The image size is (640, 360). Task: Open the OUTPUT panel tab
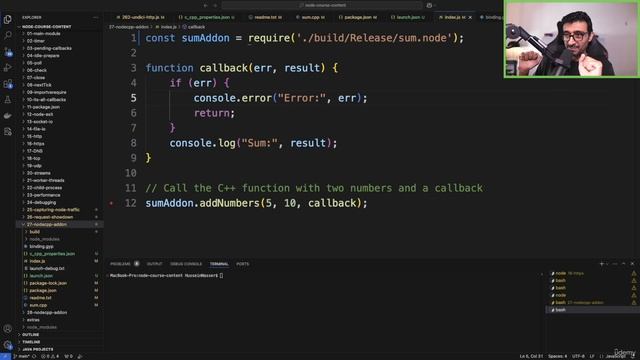tap(154, 264)
